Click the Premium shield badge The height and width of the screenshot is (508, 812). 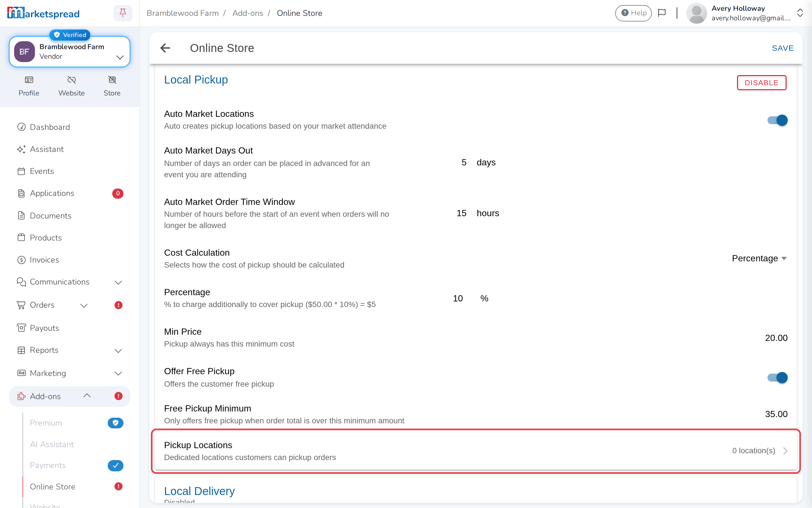pos(115,423)
